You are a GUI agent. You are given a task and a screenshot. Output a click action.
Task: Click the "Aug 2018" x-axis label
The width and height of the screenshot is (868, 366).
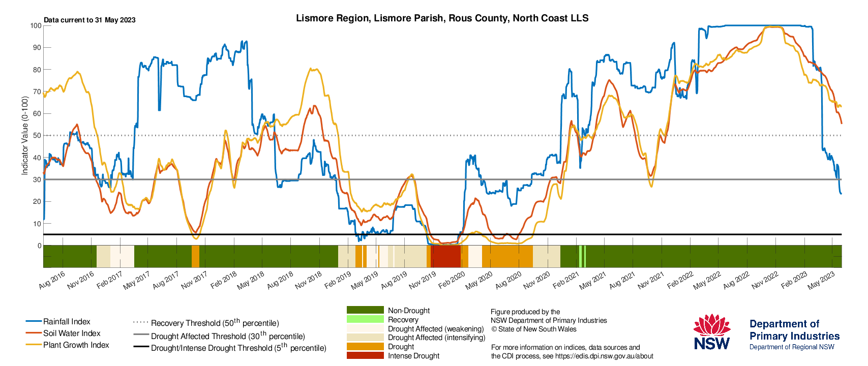(x=280, y=280)
